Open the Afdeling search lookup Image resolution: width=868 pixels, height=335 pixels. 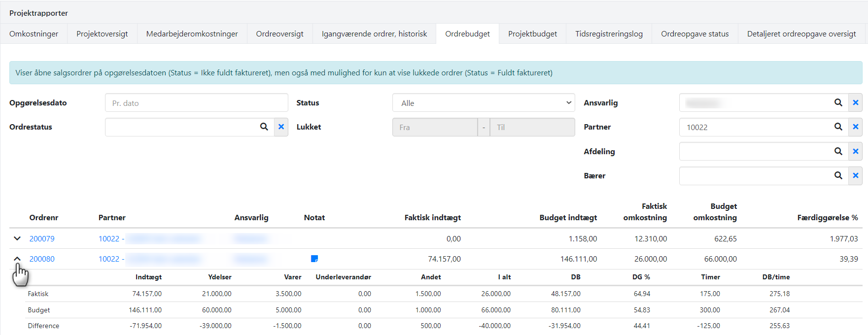tap(838, 151)
